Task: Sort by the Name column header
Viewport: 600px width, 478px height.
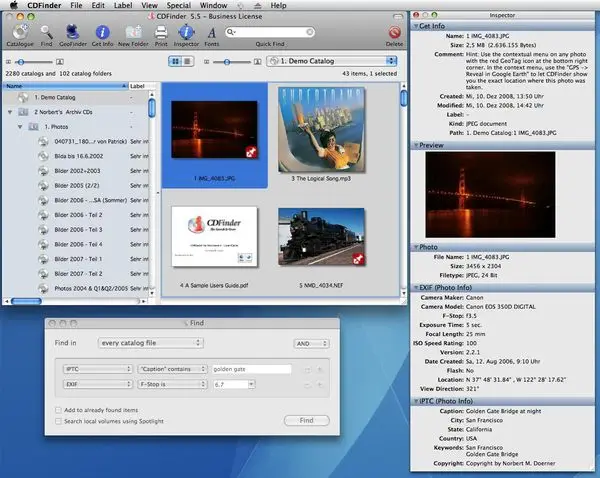Action: [x=65, y=86]
